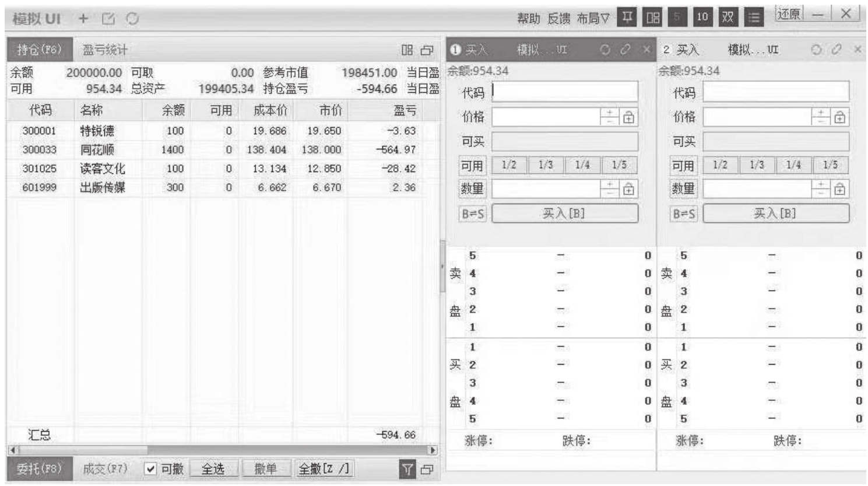Select the 特锐德 holdings row
This screenshot has width=868, height=486.
coord(223,131)
